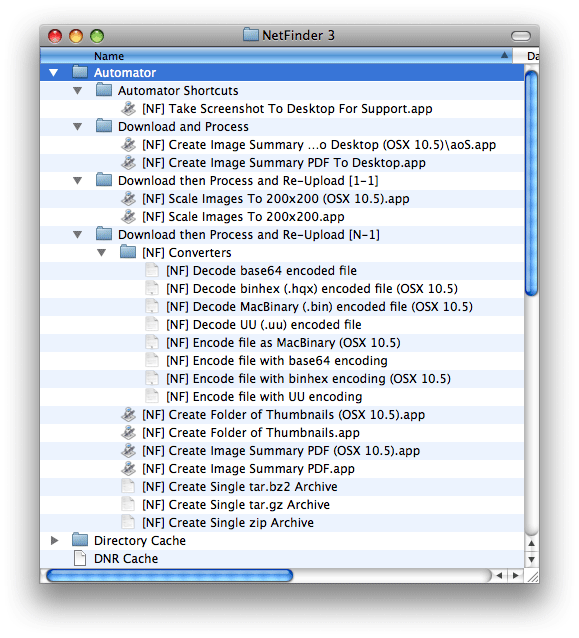This screenshot has width=579, height=638.
Task: Select "[NF] Create Single tar.gz Archive"
Action: tap(282, 504)
